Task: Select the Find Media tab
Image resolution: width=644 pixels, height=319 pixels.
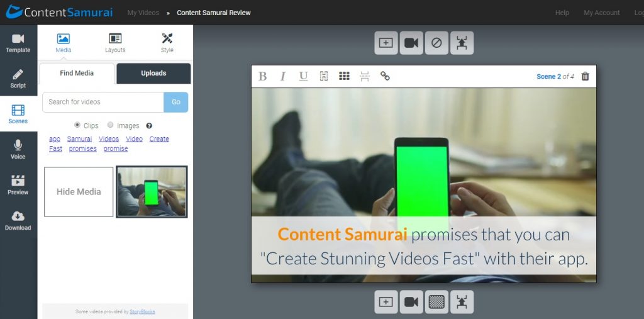Action: tap(77, 73)
